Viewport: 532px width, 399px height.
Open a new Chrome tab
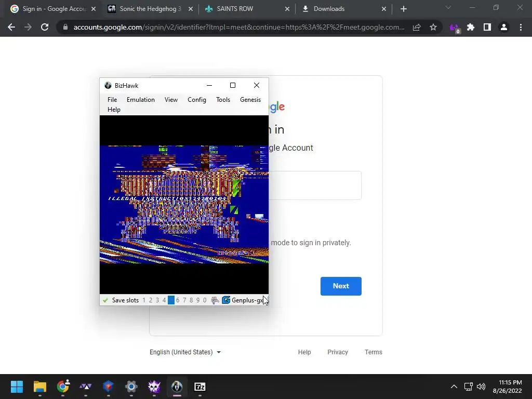pos(403,9)
